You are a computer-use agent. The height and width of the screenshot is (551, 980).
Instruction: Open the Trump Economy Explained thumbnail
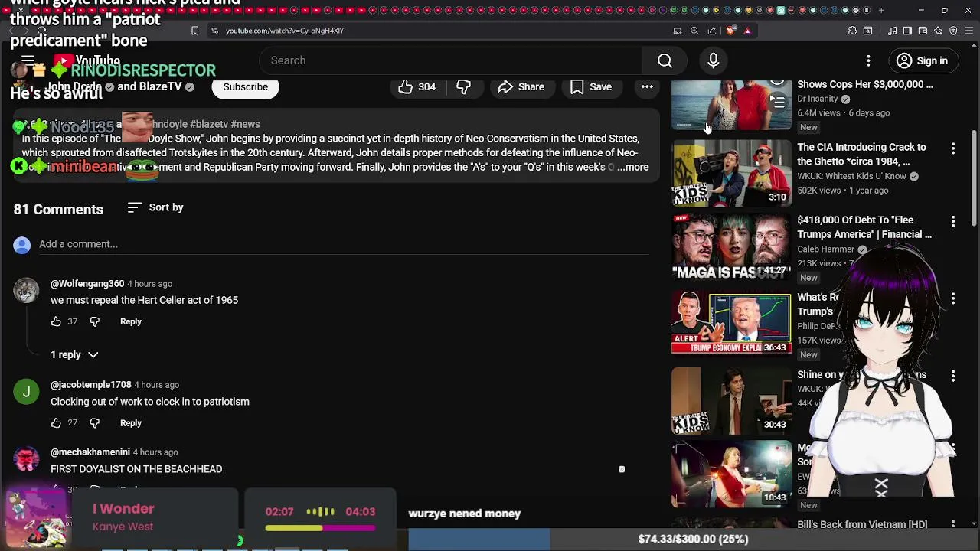tap(731, 324)
